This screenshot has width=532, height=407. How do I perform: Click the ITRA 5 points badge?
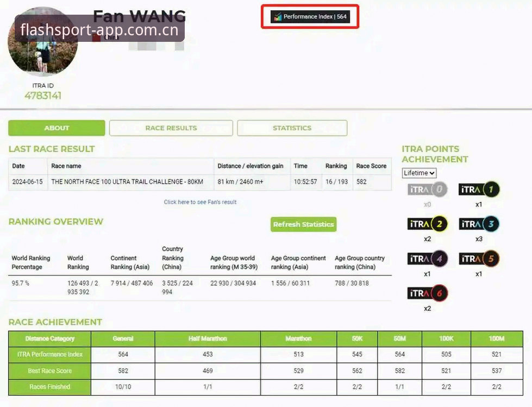[479, 259]
